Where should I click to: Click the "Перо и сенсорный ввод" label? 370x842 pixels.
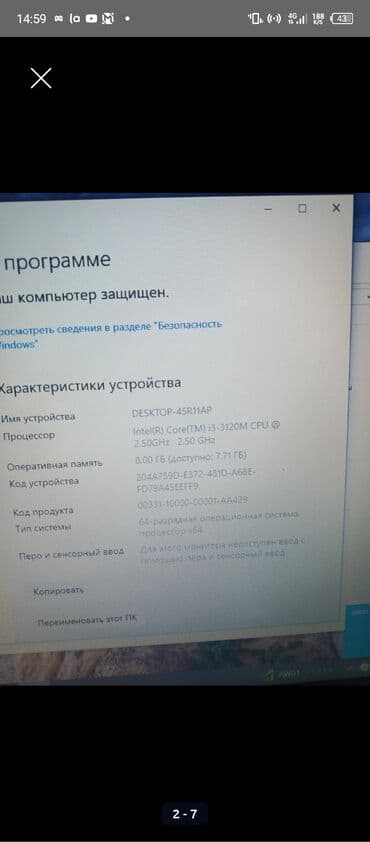pos(71,553)
